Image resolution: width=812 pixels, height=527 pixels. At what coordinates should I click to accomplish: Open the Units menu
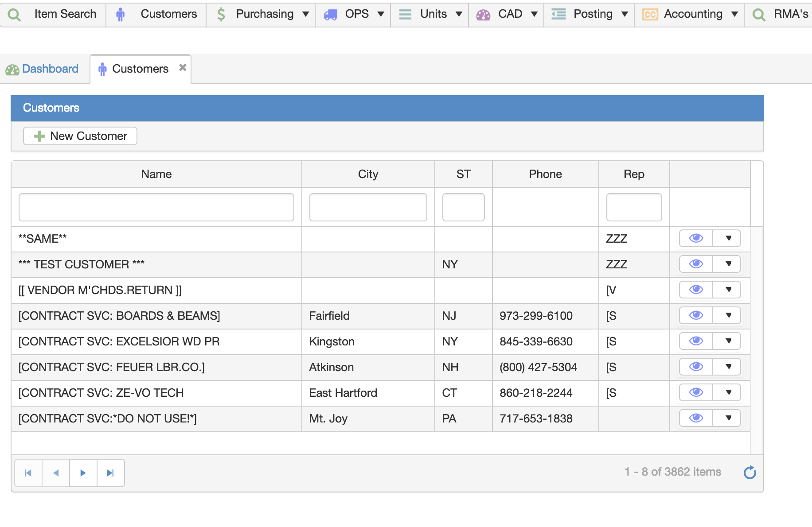pyautogui.click(x=429, y=14)
